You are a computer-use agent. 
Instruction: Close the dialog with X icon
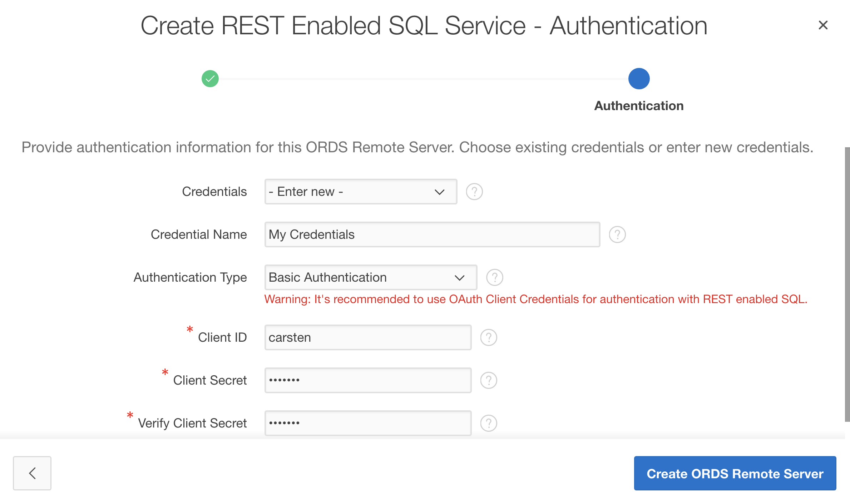tap(823, 25)
